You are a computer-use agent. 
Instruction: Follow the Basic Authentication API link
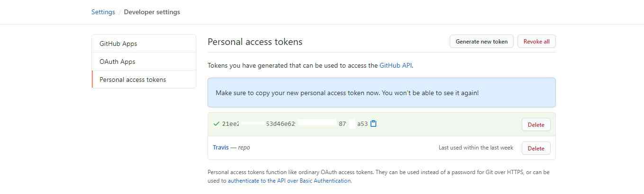click(290, 181)
